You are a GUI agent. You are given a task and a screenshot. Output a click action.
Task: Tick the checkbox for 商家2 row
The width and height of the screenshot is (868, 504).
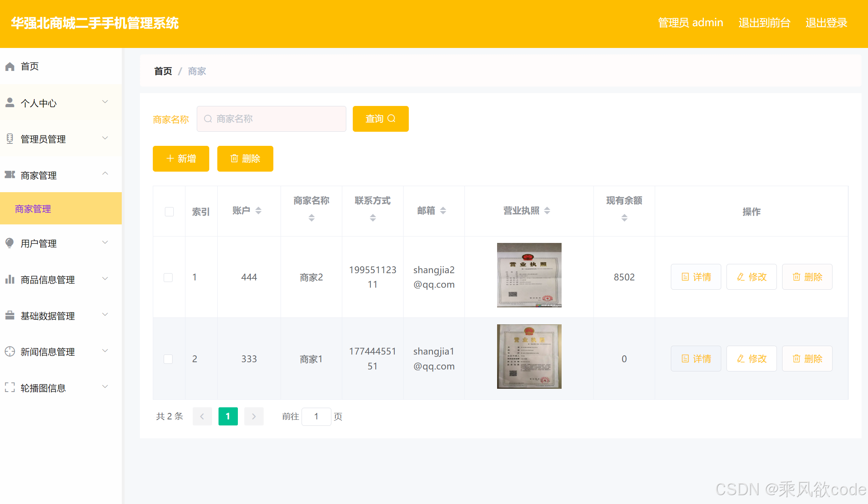coord(168,277)
